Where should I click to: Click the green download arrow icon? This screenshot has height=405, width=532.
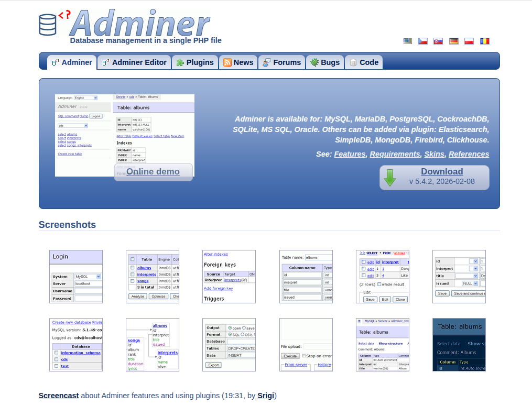click(390, 177)
